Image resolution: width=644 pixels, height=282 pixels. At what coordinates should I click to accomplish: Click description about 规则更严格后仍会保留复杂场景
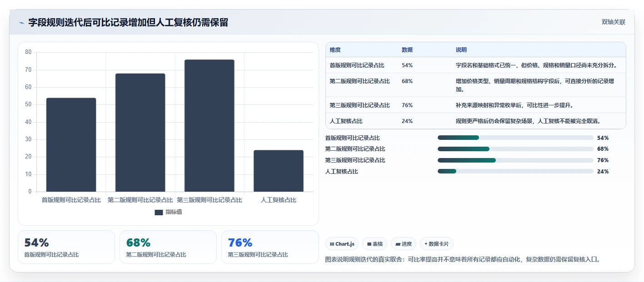[529, 121]
